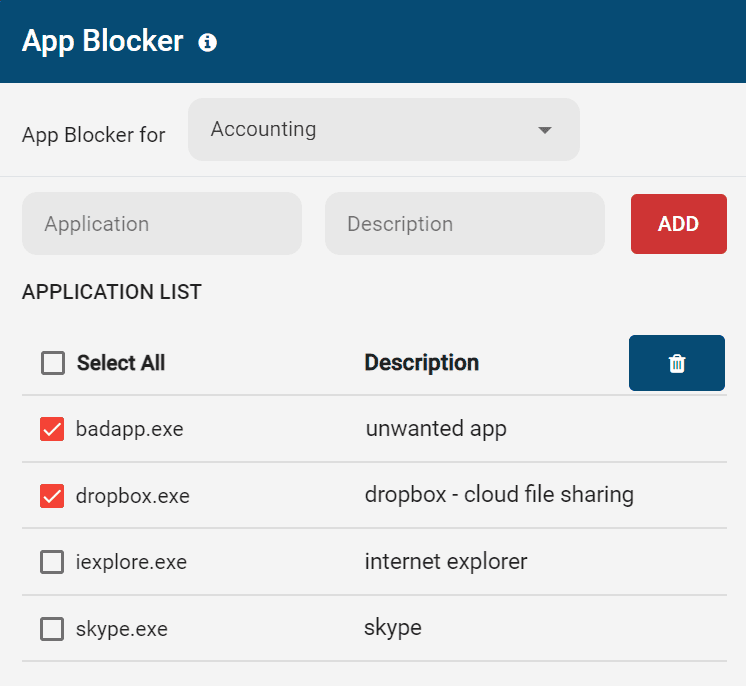
Task: Click the 'internet explorer' description text
Action: [x=446, y=561]
